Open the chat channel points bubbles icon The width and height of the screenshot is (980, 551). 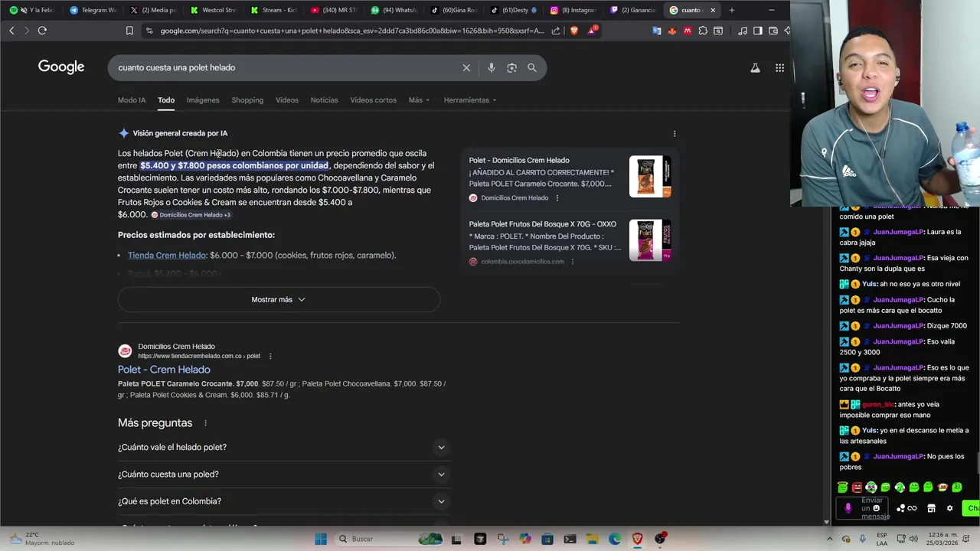coord(901,508)
